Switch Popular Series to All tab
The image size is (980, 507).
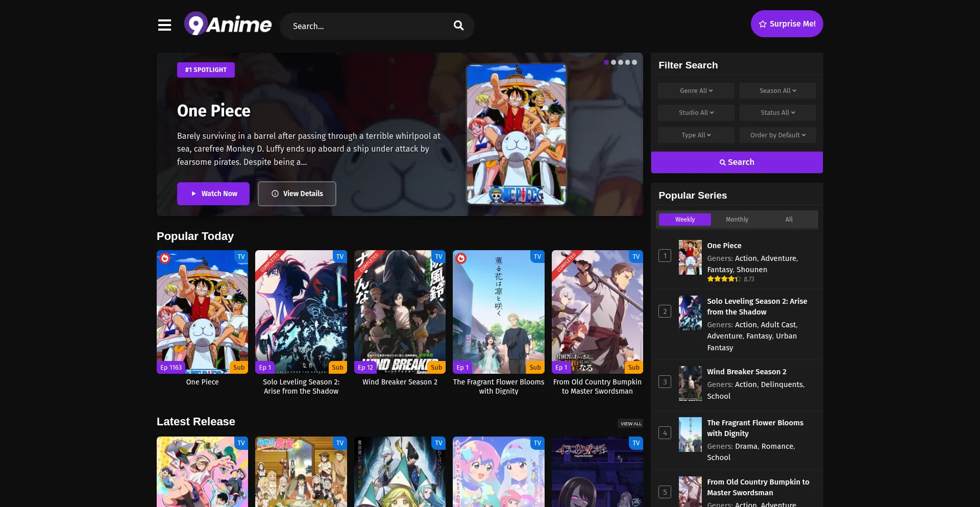789,220
